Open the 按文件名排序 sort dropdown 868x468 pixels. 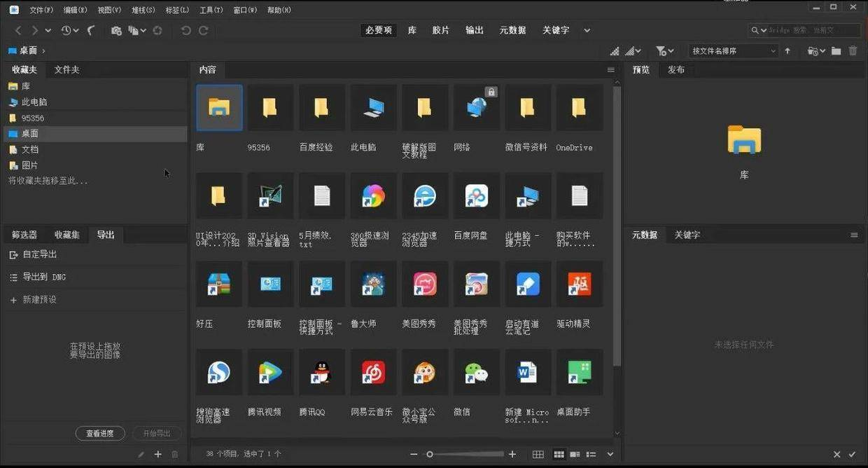(733, 50)
